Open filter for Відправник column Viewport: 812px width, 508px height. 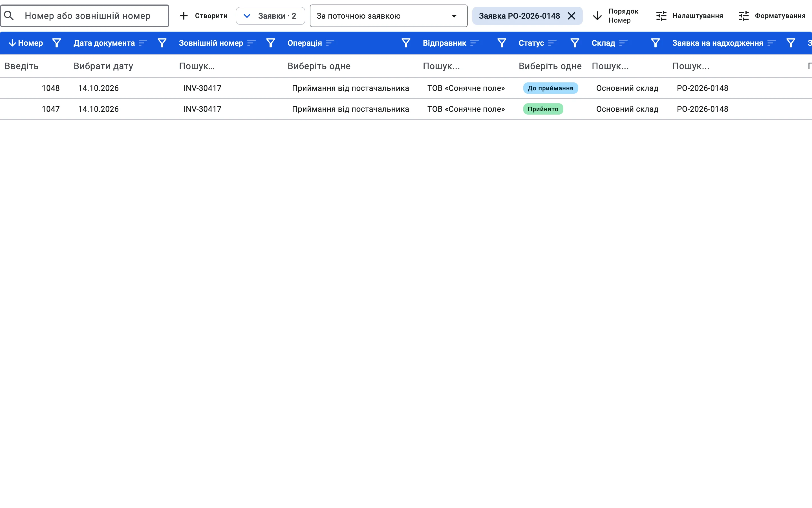pos(502,43)
